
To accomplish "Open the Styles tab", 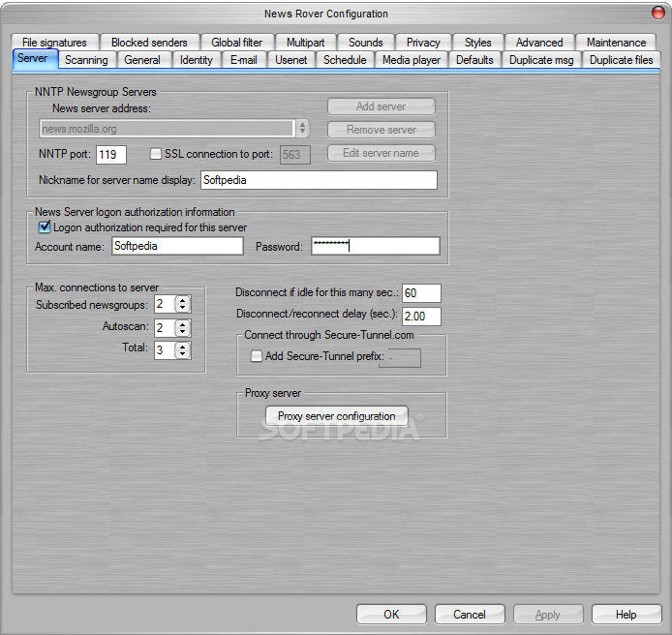I will [478, 43].
